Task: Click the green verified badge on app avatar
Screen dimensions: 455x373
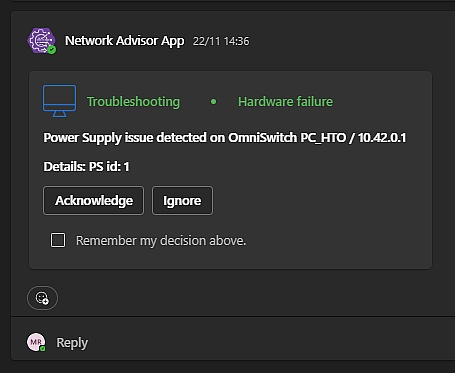Action: coord(52,50)
